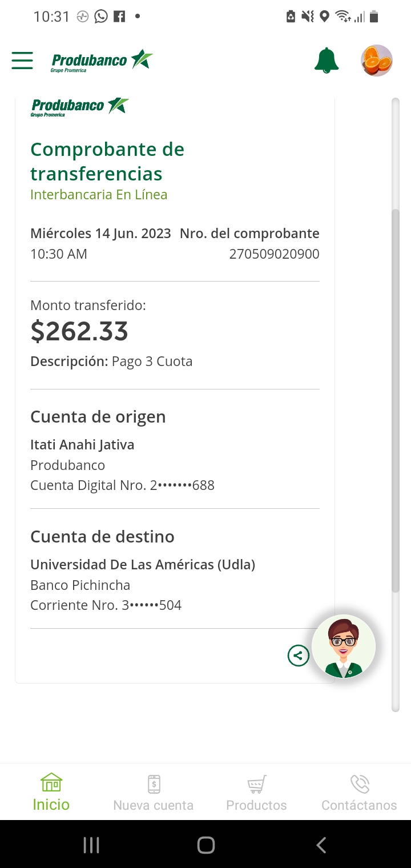The height and width of the screenshot is (868, 411).
Task: Tap the transferred amount $262.33
Action: tap(79, 331)
